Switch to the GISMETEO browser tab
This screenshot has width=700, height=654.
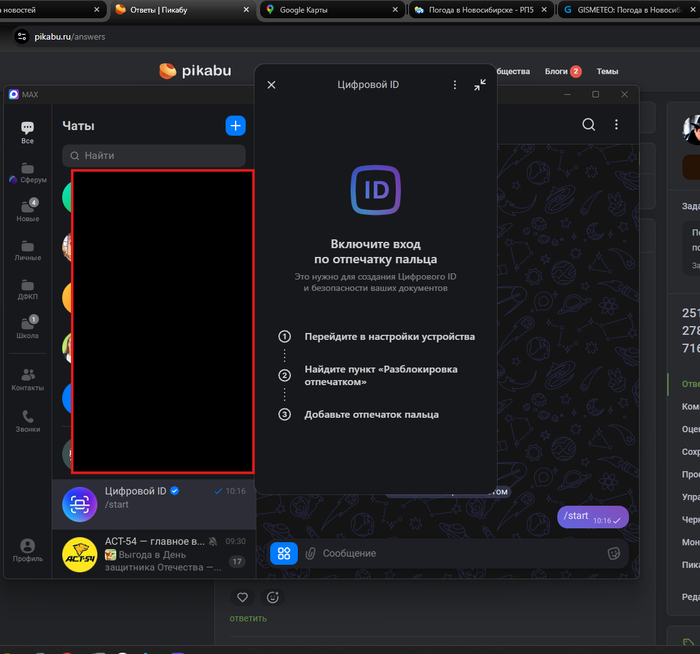pos(628,10)
